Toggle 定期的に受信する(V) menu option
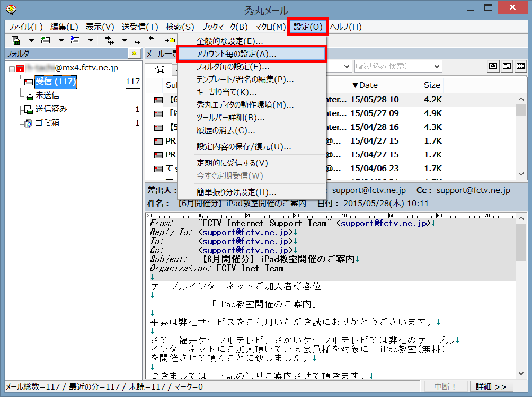The image size is (532, 397). coord(251,163)
